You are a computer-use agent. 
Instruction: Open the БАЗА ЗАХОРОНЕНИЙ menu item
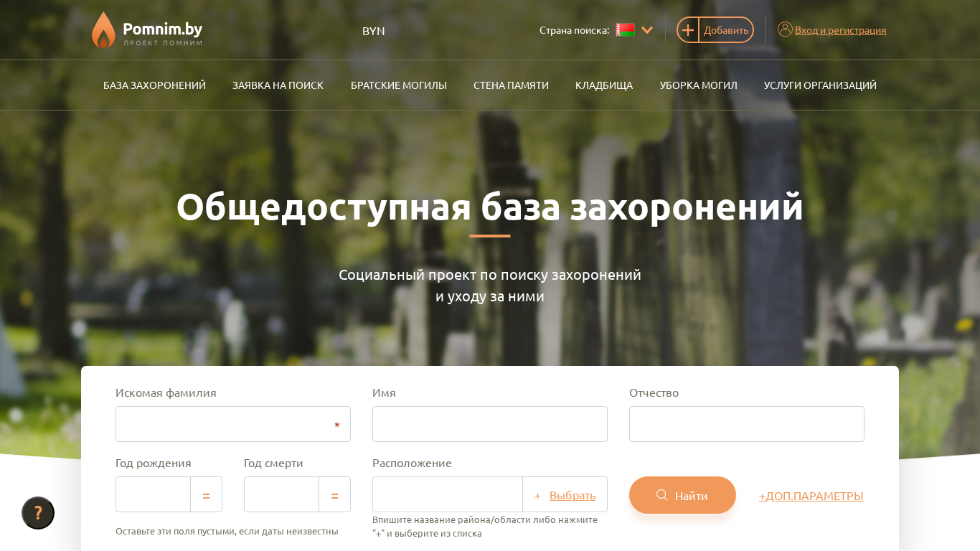click(x=154, y=85)
